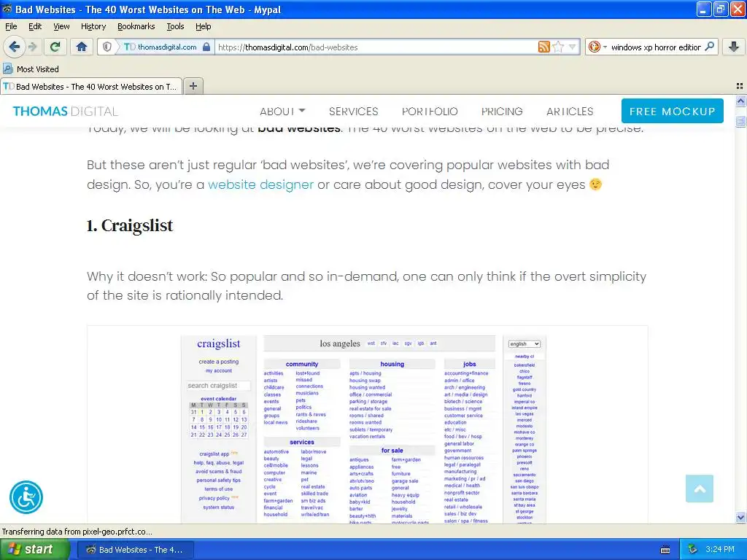This screenshot has width=747, height=560.
Task: Click the shield tracking protection icon
Action: point(107,47)
